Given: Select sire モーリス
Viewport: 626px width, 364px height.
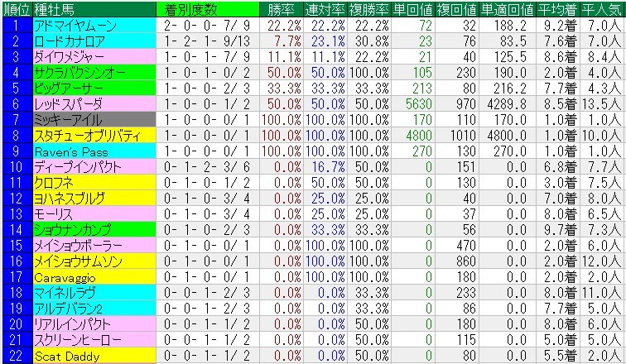Looking at the screenshot, I should pos(94,214).
